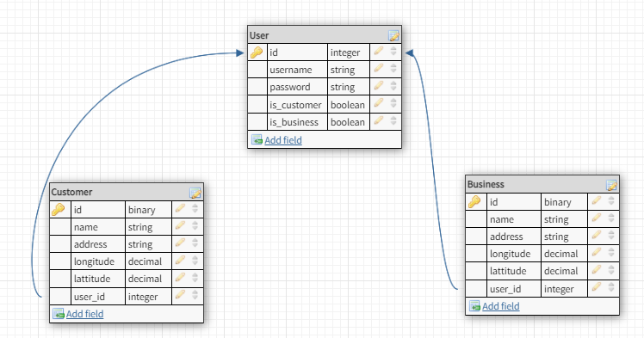This screenshot has height=338, width=644.
Task: Edit the Customer address field with pencil icon
Action: click(180, 243)
